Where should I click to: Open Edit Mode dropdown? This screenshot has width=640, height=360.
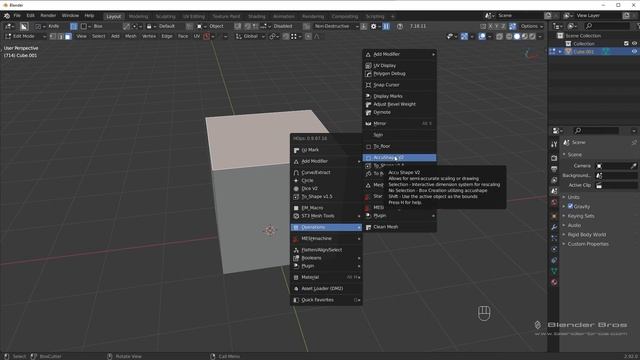pos(25,36)
